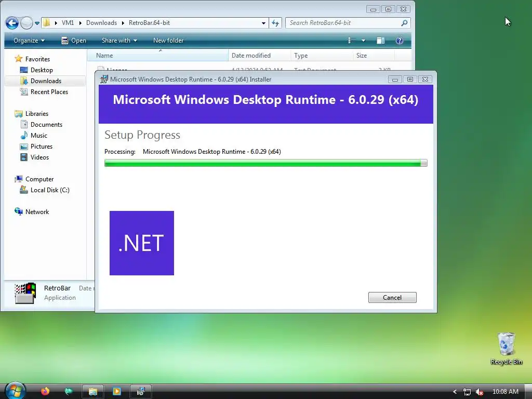Screen dimensions: 532x399
Task: Create a New folder
Action: point(168,41)
